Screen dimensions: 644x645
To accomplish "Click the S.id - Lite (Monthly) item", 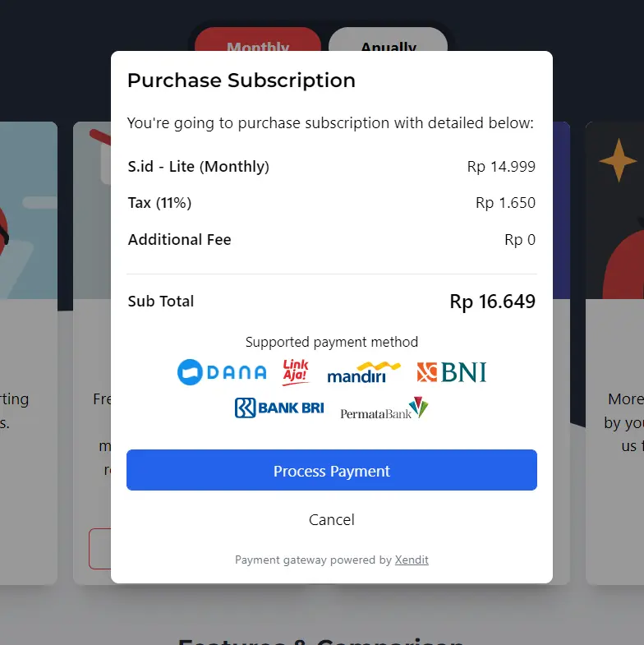I will tap(199, 167).
